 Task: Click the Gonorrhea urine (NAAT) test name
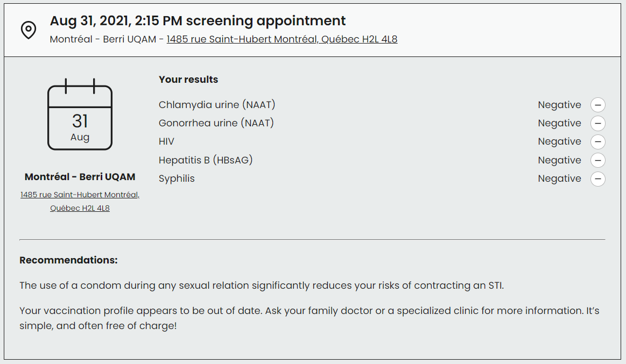tap(216, 123)
